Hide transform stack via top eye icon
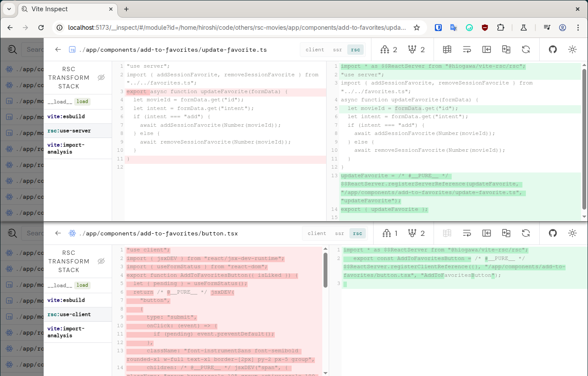Screen dimensions: 588x376 click(101, 78)
